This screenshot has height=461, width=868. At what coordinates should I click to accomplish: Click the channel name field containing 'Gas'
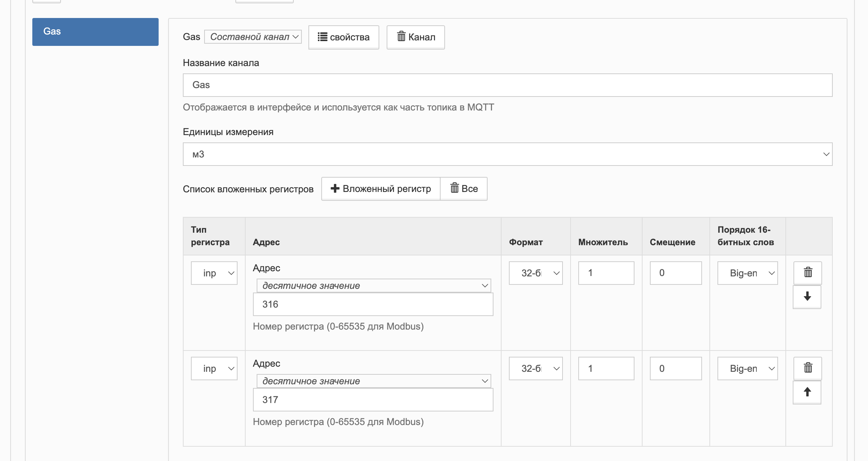tap(507, 85)
